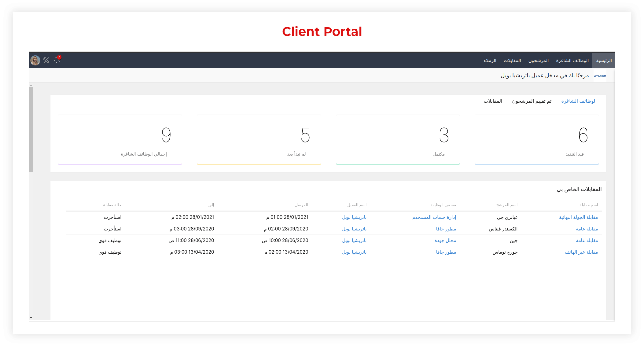Select the قيد التنفيذ card showing 6
644x346 pixels.
(x=536, y=139)
